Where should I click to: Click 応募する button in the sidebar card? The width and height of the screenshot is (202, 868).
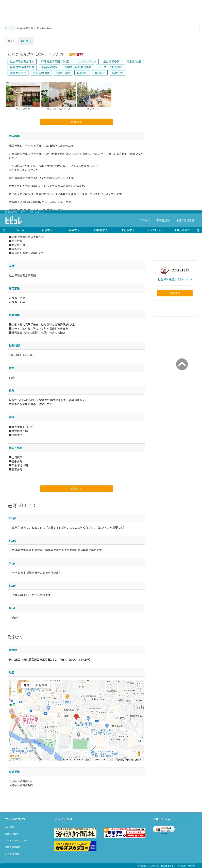tap(175, 293)
